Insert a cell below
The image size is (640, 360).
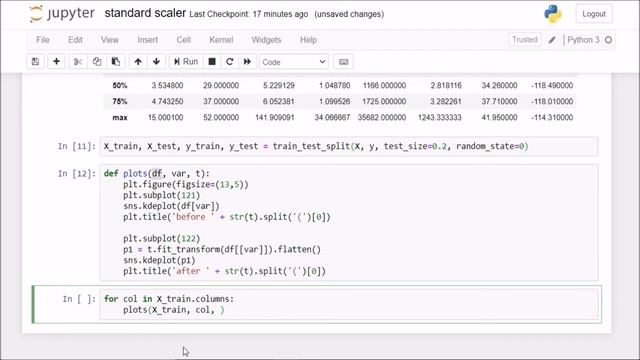point(56,62)
